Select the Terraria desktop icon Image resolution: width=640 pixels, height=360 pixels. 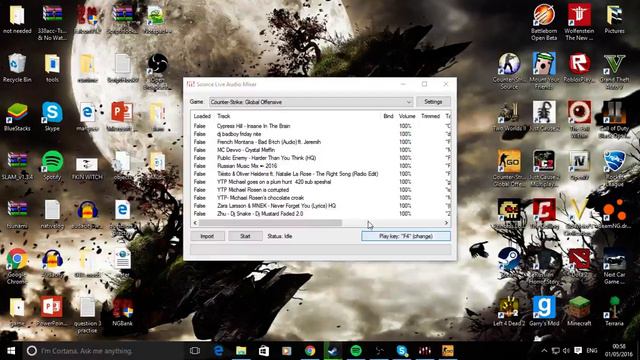pos(614,311)
